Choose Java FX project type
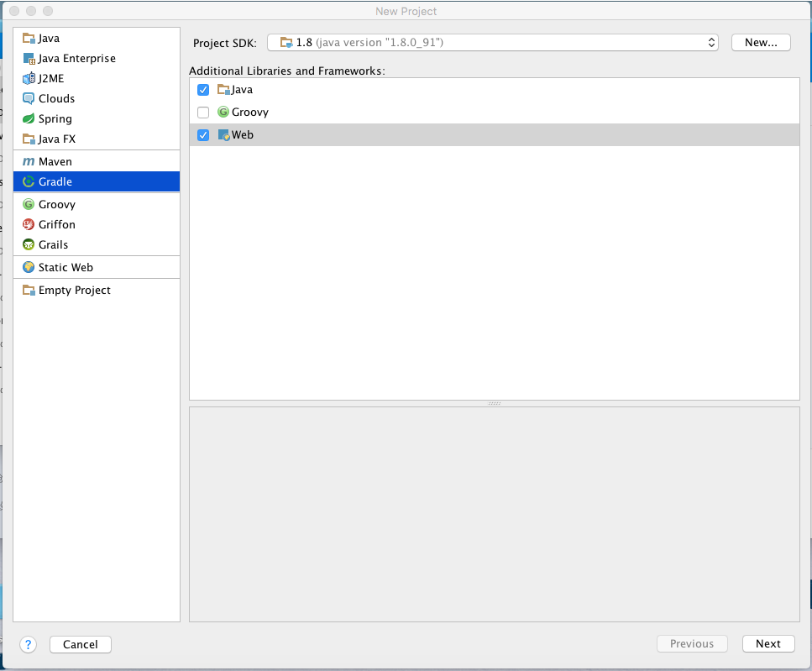The width and height of the screenshot is (812, 671). [x=56, y=139]
